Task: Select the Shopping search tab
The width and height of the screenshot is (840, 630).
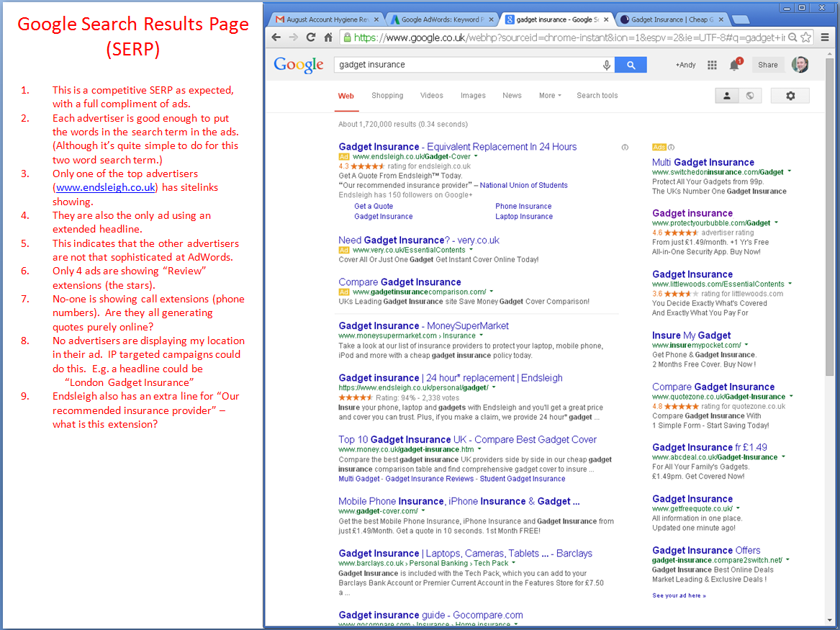Action: click(387, 95)
